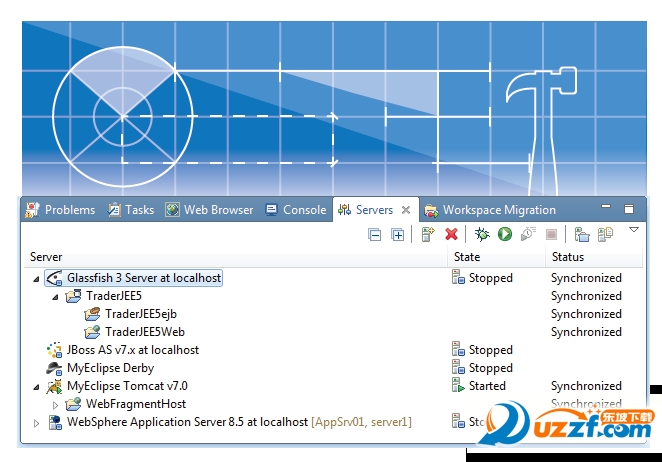The image size is (662, 462).
Task: Click the Glassfish server icon
Action: pyautogui.click(x=54, y=278)
